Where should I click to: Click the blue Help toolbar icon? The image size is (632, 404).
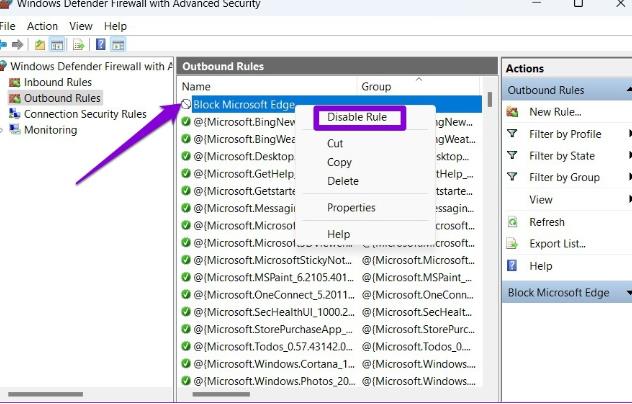click(x=100, y=44)
